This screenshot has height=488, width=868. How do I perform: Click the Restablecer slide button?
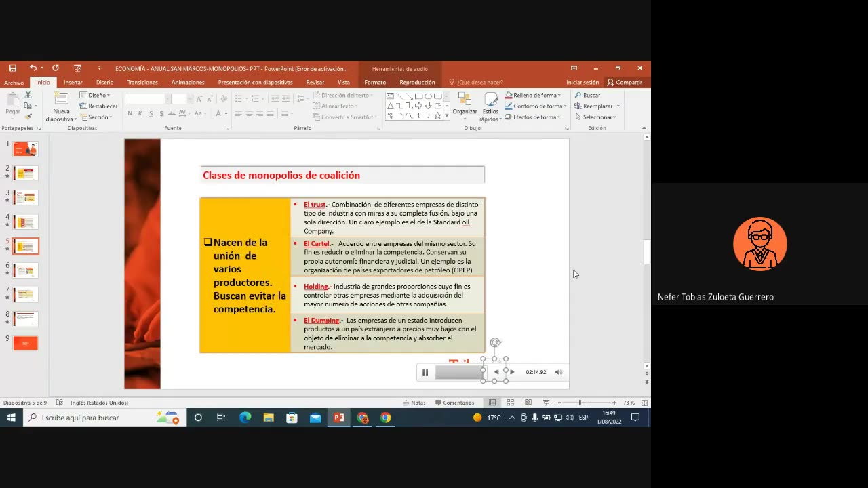(x=99, y=106)
